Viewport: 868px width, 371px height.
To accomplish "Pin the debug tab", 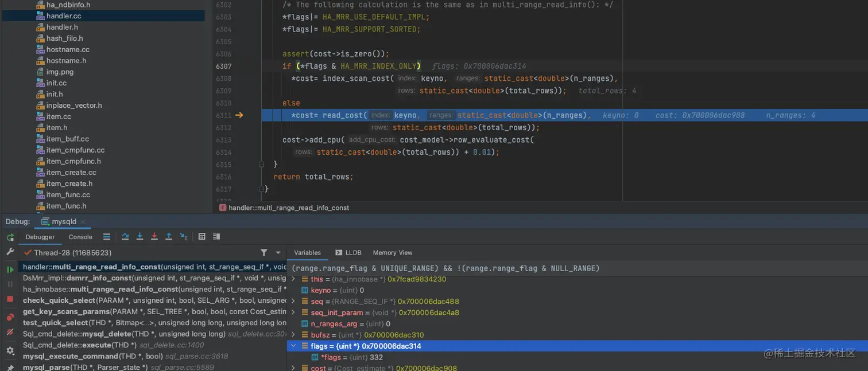I will [10, 366].
